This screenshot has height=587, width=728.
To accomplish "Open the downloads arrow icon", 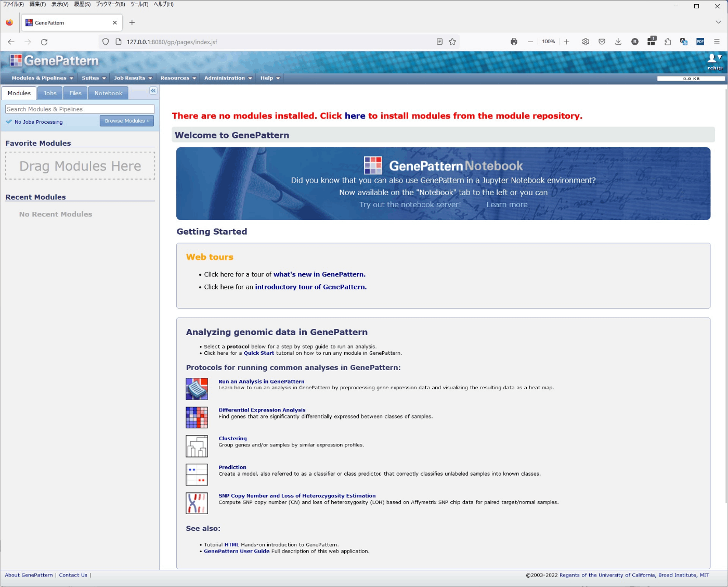I will click(x=618, y=42).
